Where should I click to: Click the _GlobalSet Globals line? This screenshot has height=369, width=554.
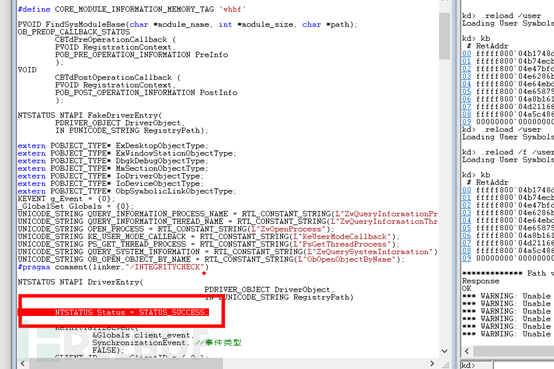click(x=76, y=206)
